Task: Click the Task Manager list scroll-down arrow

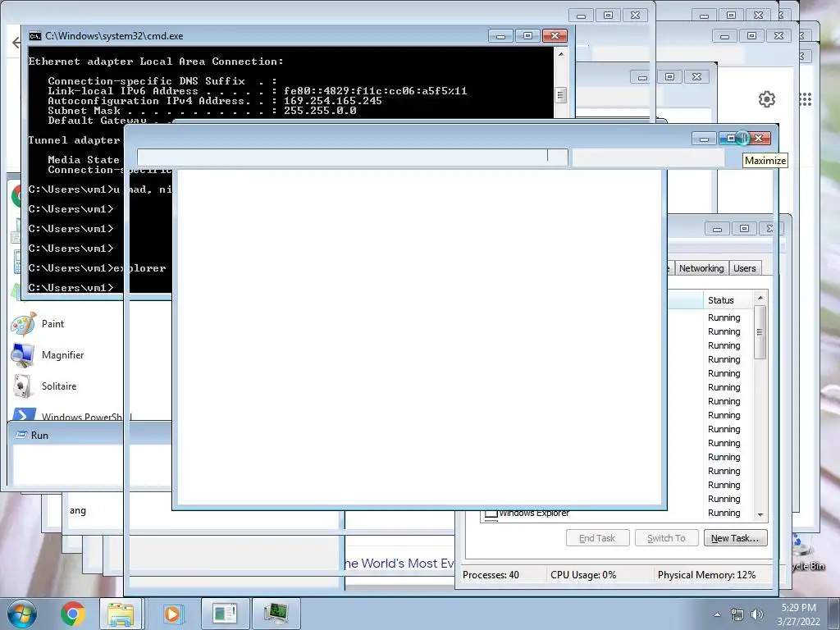Action: pos(760,514)
